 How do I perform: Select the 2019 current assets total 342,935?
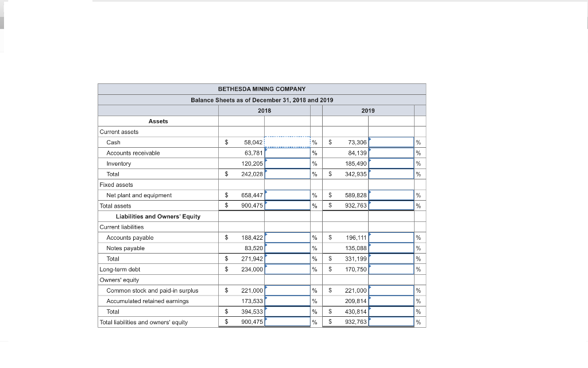[356, 174]
